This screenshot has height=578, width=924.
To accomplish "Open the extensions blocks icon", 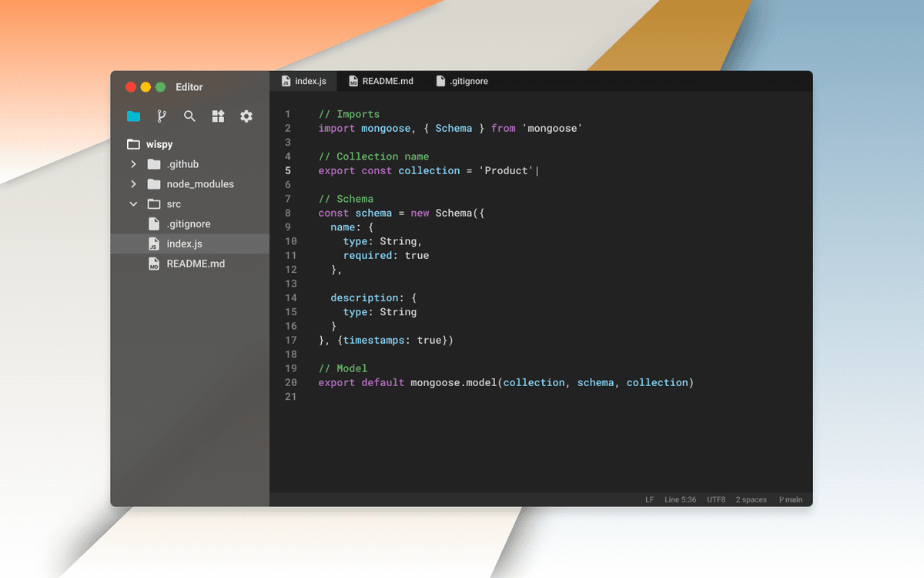I will 218,116.
